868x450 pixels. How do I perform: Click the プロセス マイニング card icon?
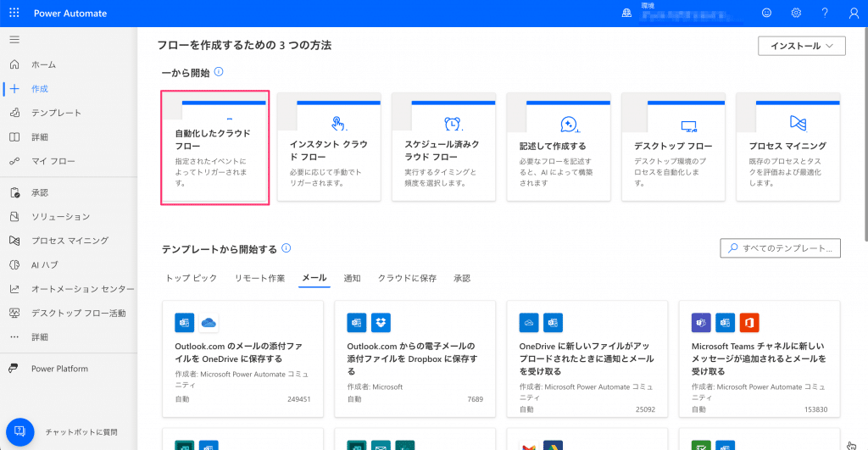tap(798, 124)
